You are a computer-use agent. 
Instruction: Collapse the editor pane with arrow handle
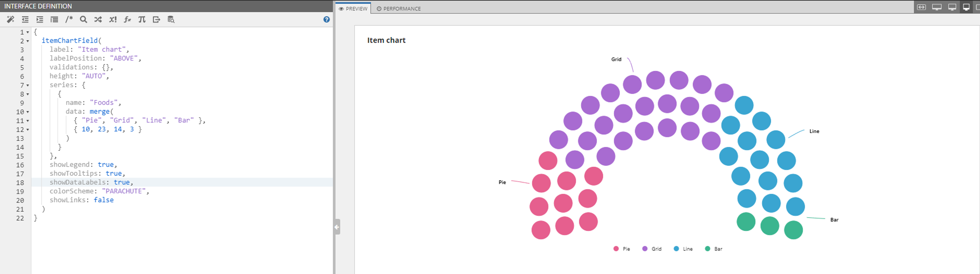(337, 227)
